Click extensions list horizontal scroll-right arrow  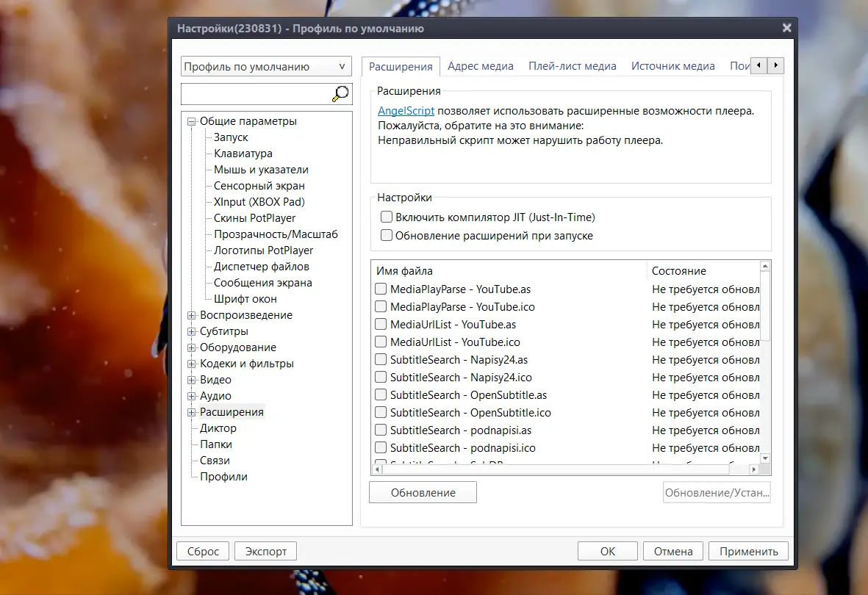coord(753,469)
